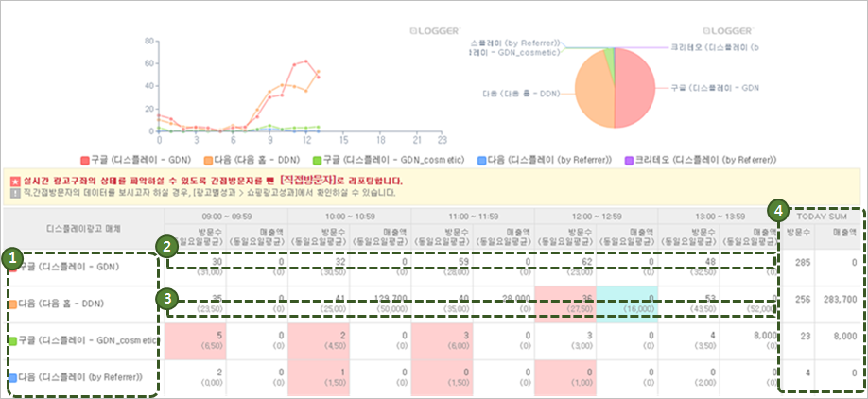This screenshot has width=868, height=399.
Task: Click the table row label 구글 (디스플레이 - GDN)
Action: click(70, 268)
